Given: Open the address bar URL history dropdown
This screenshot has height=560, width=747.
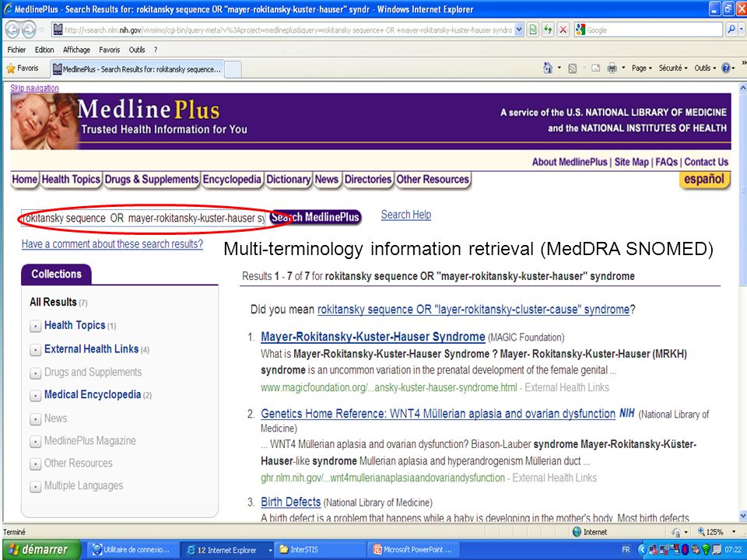Looking at the screenshot, I should tap(519, 30).
